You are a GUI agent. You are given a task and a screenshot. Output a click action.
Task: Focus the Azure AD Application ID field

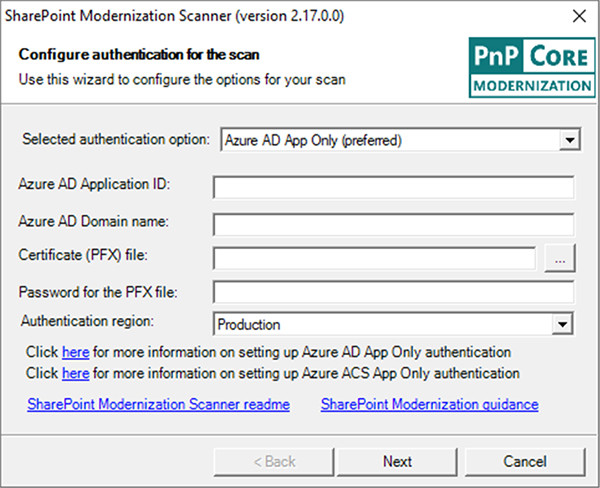[393, 187]
